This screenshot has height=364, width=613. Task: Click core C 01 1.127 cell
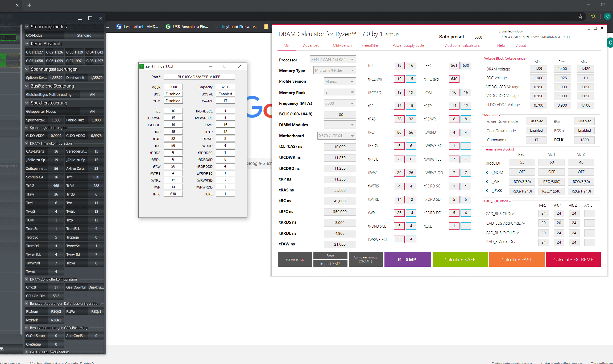click(x=35, y=52)
